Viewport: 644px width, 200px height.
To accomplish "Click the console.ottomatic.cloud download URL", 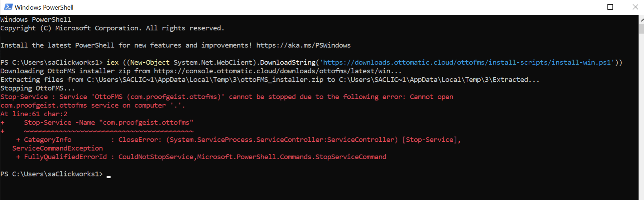I will coord(272,71).
